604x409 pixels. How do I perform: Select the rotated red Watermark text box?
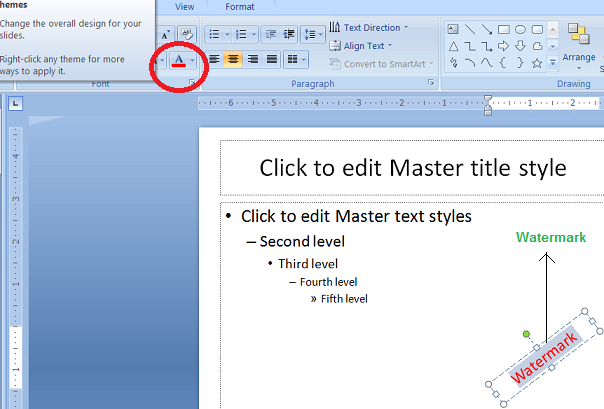pyautogui.click(x=544, y=358)
